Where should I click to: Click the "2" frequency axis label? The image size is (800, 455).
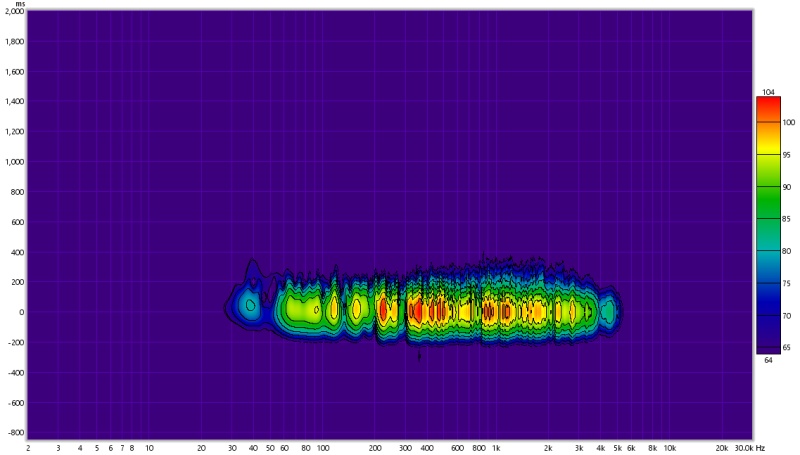[x=28, y=448]
